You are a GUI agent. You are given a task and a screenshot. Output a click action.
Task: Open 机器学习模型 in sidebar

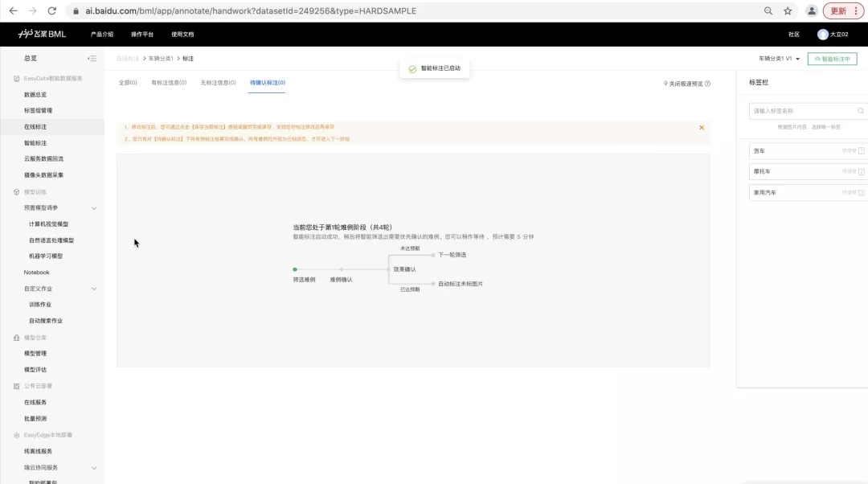click(46, 256)
